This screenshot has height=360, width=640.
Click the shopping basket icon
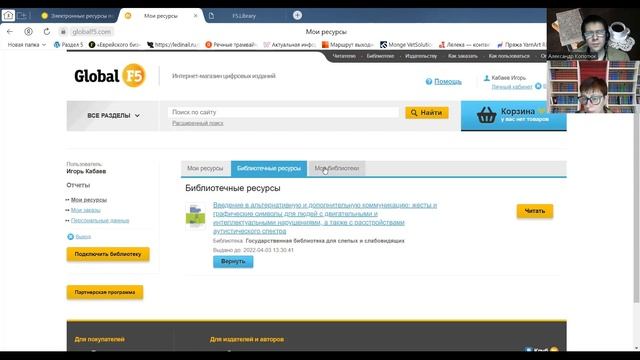pyautogui.click(x=487, y=115)
